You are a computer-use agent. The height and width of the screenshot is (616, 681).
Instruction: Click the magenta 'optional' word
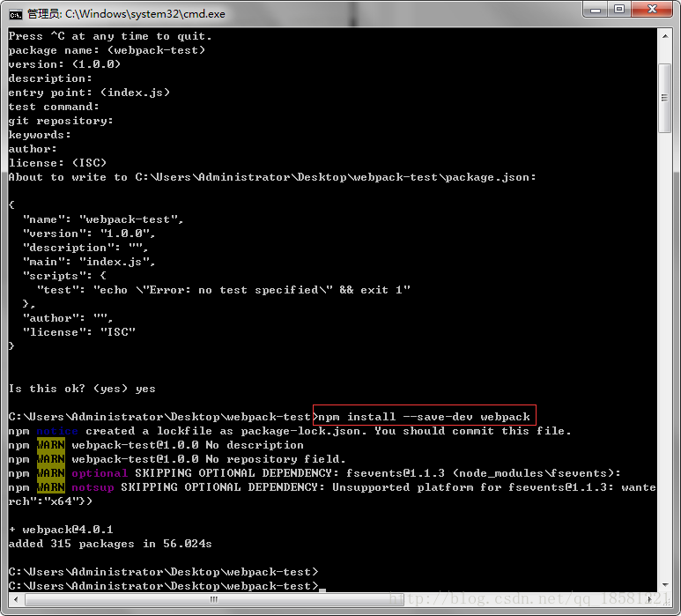coord(100,473)
